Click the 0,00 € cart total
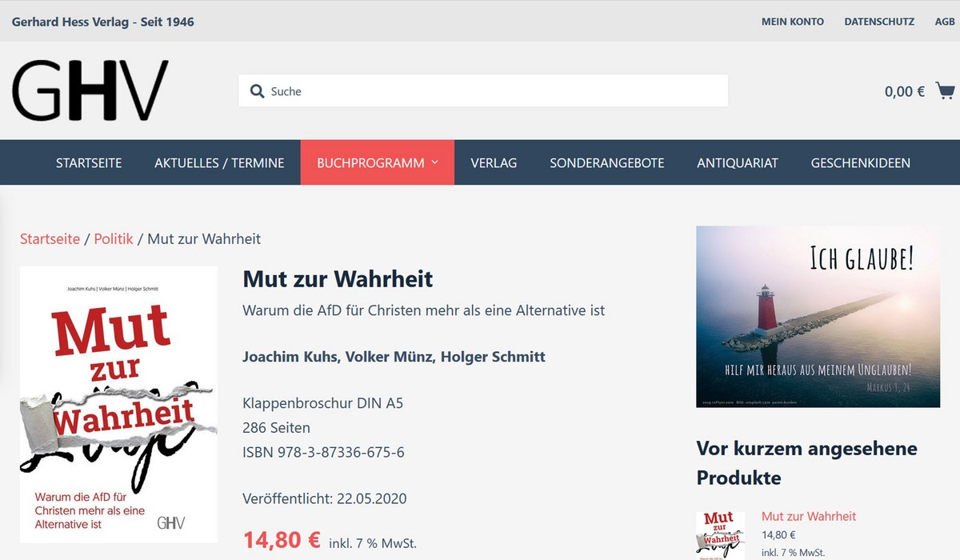 905,91
